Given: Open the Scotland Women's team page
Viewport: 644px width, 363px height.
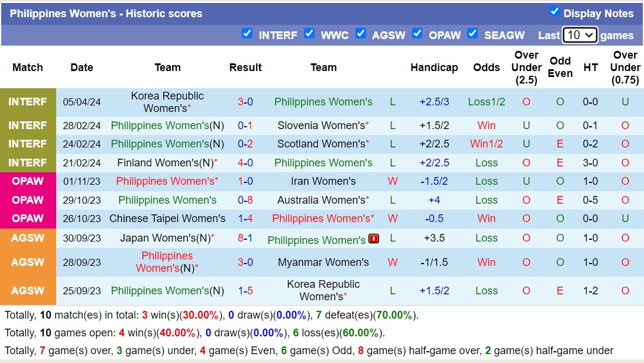Looking at the screenshot, I should click(321, 144).
